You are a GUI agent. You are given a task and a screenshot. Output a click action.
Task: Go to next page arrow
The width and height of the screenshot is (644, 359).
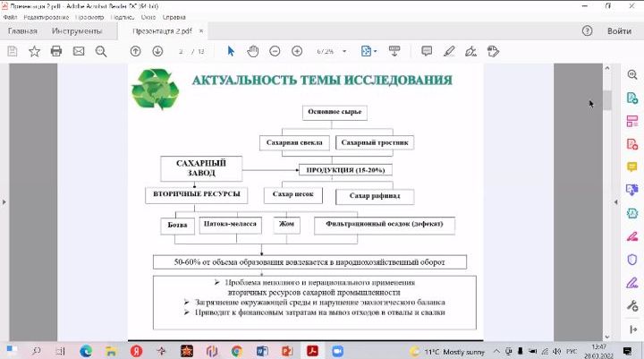(x=157, y=51)
